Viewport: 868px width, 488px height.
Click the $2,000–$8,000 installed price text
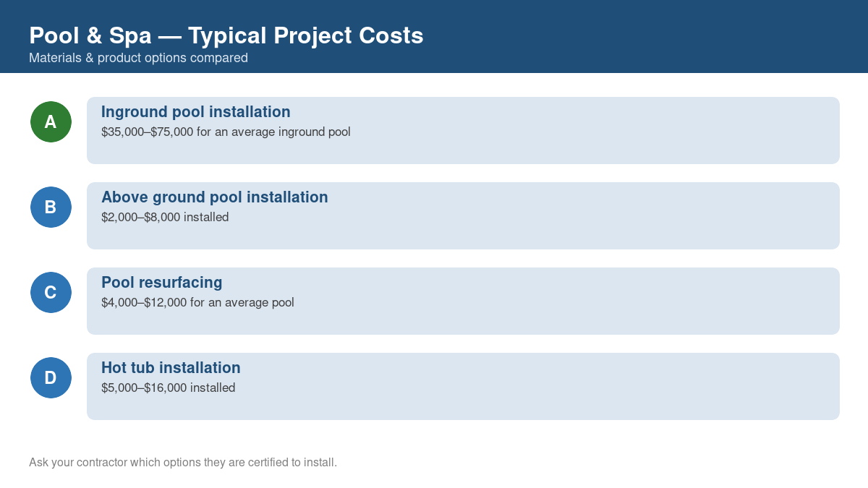tap(165, 218)
